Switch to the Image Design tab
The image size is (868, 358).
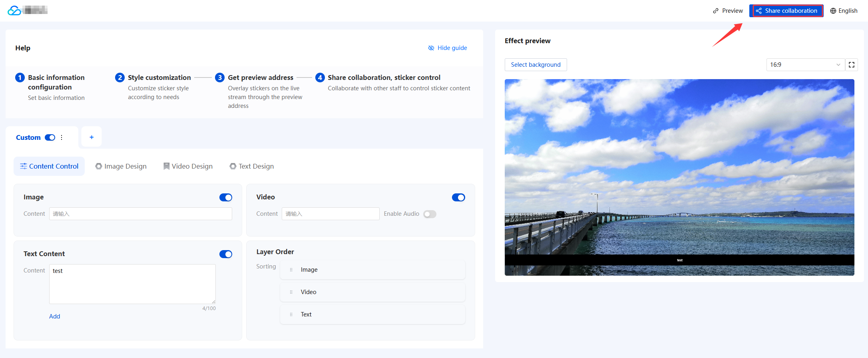click(121, 166)
